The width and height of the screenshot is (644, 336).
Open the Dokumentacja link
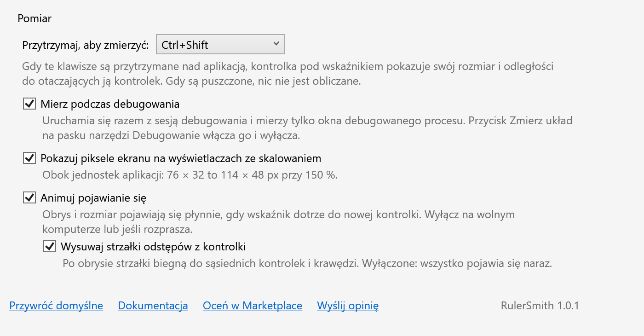[x=153, y=306]
